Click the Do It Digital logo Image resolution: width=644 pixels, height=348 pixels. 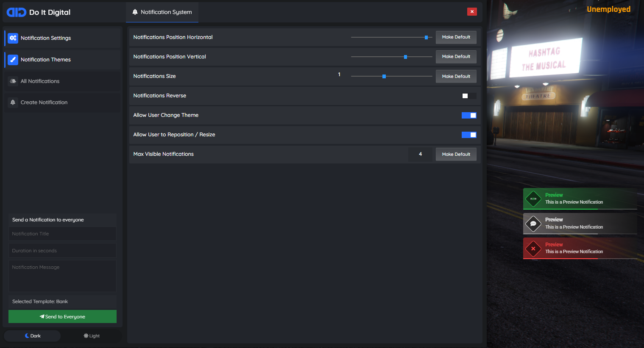16,12
